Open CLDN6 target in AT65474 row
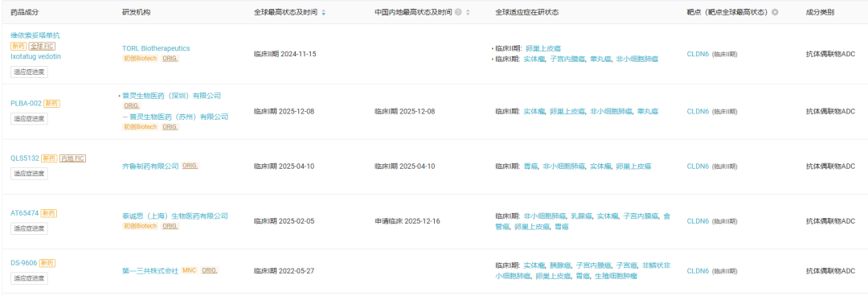The width and height of the screenshot is (868, 296). pyautogui.click(x=698, y=220)
